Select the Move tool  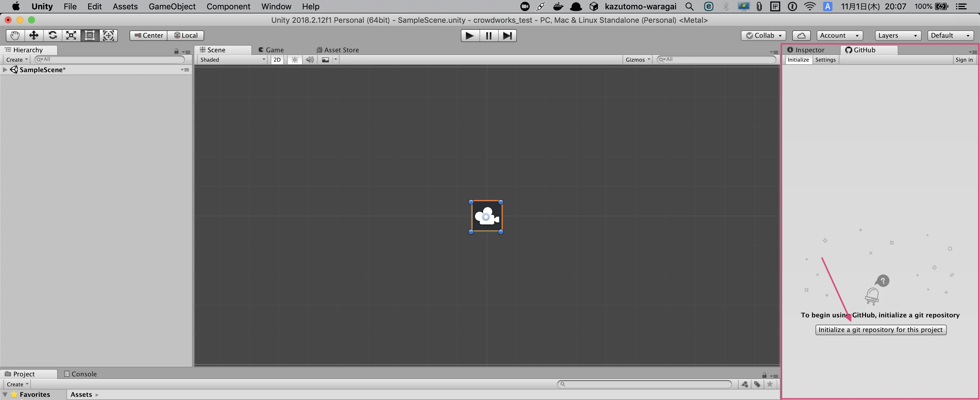34,35
